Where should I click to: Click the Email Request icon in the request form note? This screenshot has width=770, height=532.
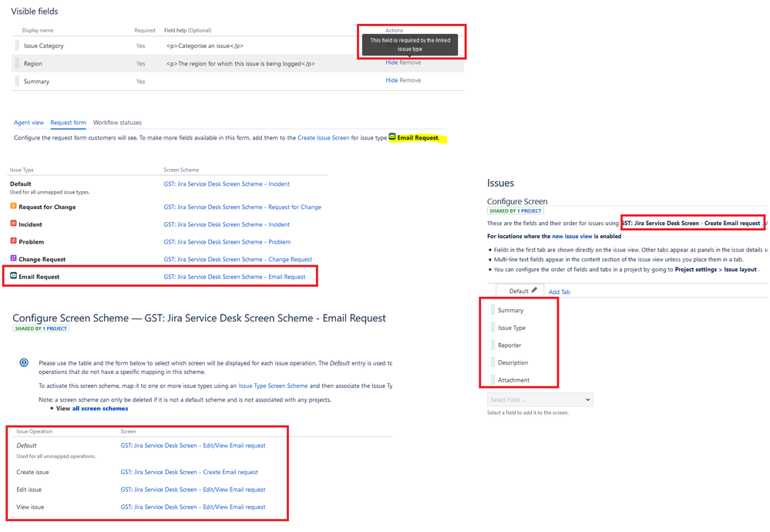click(392, 137)
